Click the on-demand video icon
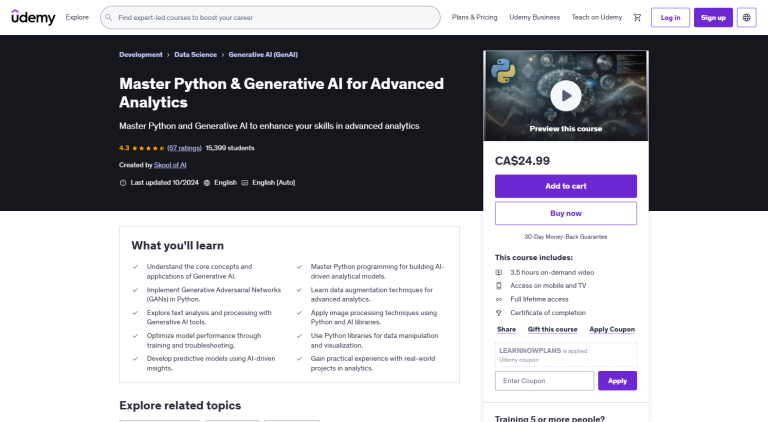Image resolution: width=768 pixels, height=422 pixels. coord(499,272)
